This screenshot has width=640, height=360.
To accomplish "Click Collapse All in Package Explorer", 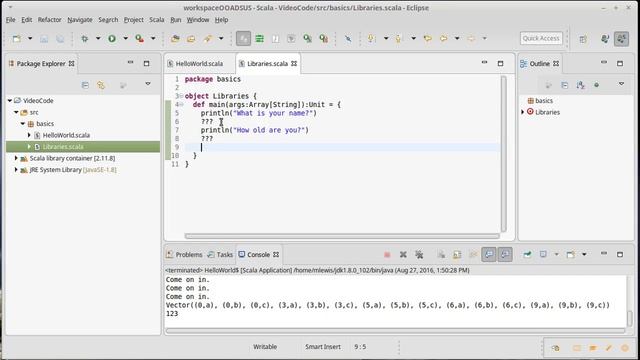I will [85, 85].
